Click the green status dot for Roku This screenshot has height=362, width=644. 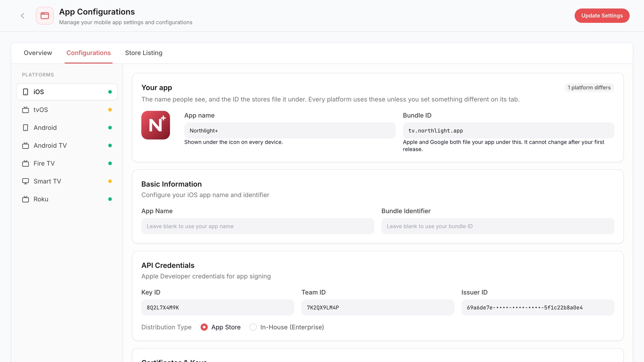[x=110, y=199]
